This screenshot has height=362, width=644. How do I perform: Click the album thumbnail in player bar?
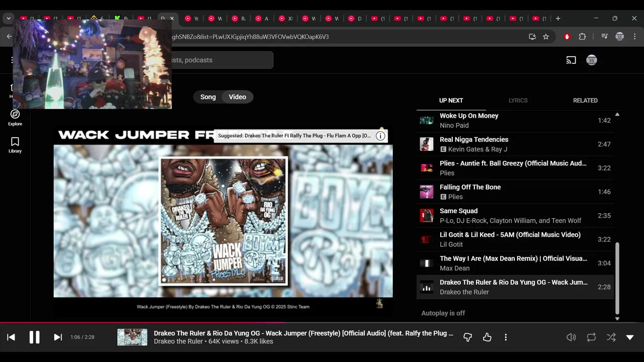(132, 337)
